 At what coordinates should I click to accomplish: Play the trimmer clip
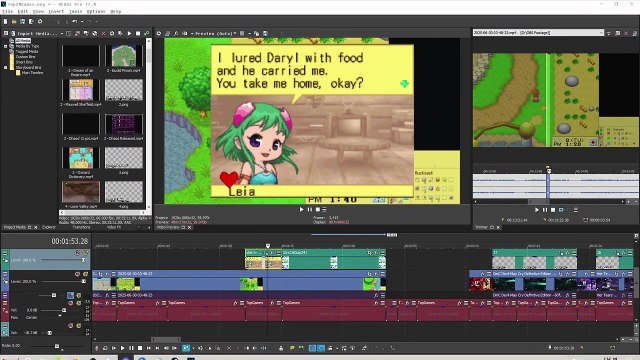click(537, 210)
